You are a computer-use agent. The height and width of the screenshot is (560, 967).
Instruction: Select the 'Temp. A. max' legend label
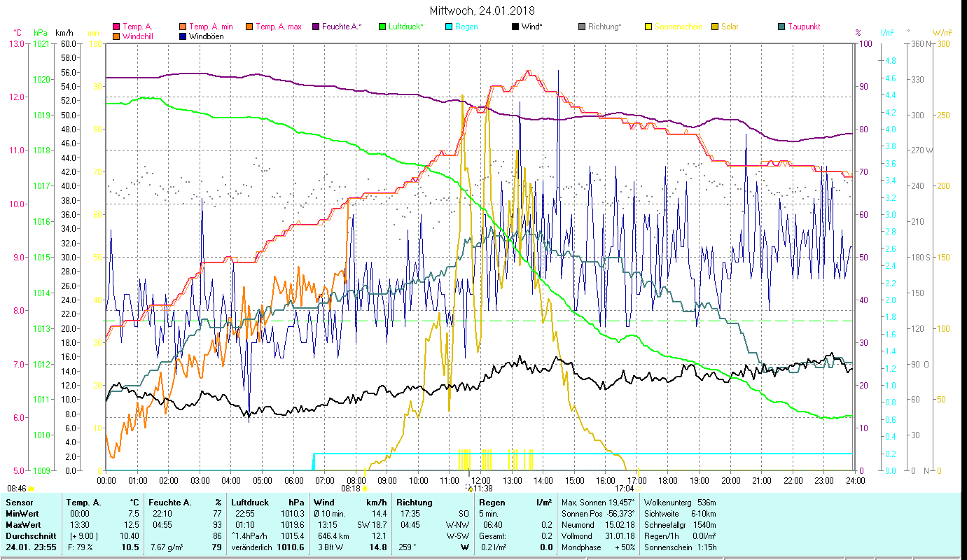279,27
